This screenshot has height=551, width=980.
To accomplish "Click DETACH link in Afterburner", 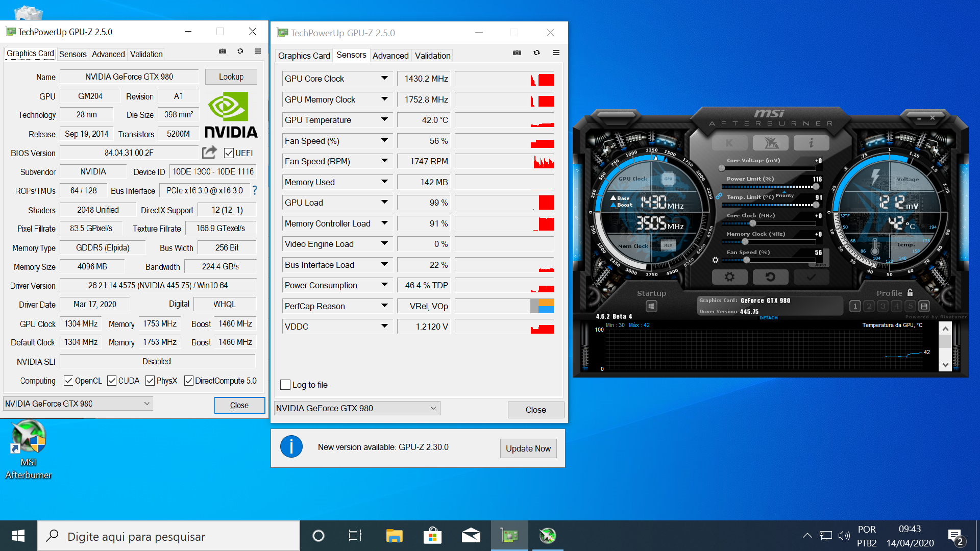I will (x=768, y=318).
